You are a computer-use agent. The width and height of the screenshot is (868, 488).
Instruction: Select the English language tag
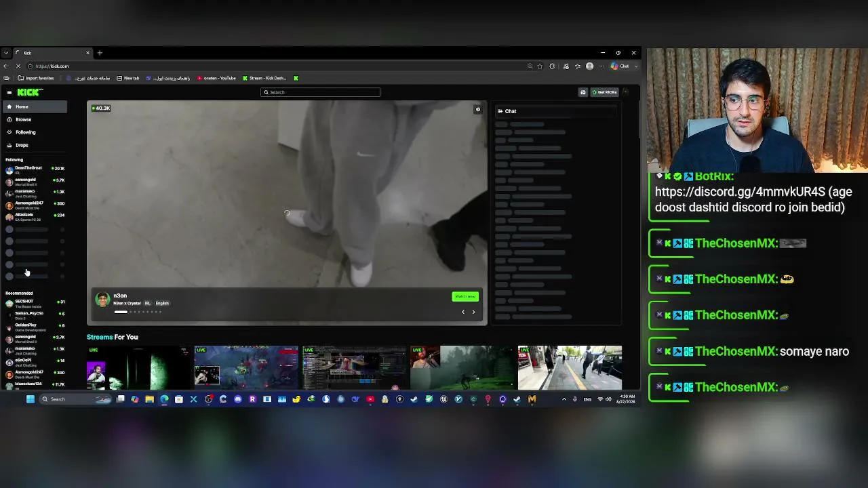pos(162,303)
